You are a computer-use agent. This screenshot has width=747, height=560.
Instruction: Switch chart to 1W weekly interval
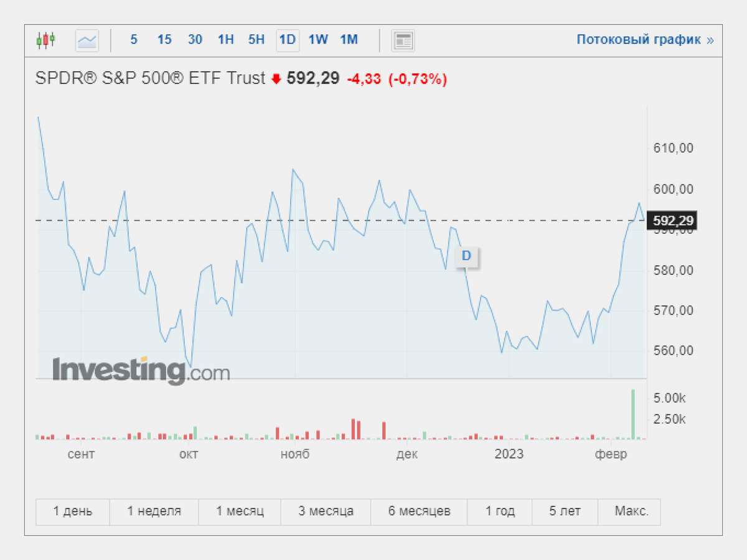[x=318, y=40]
